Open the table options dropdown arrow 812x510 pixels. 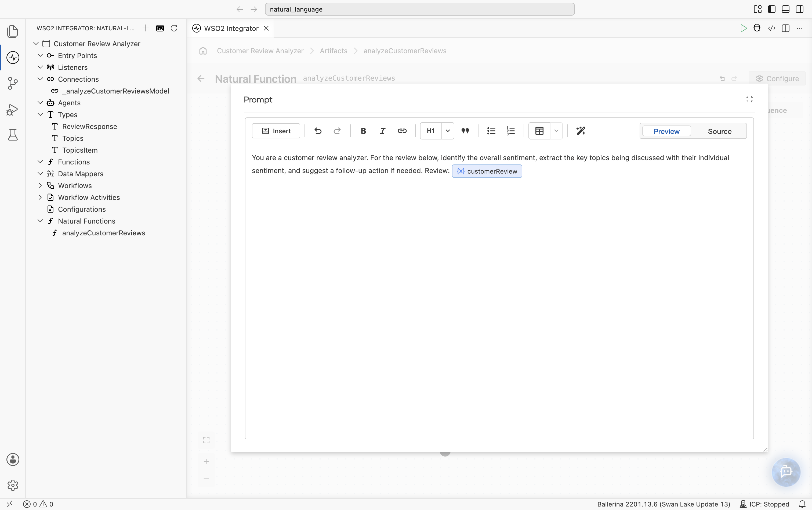(x=556, y=131)
